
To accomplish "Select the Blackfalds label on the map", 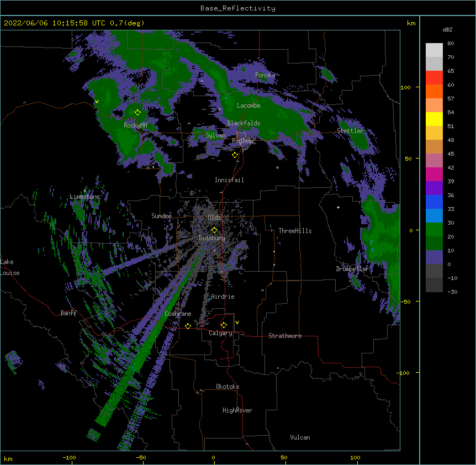I will pyautogui.click(x=244, y=123).
